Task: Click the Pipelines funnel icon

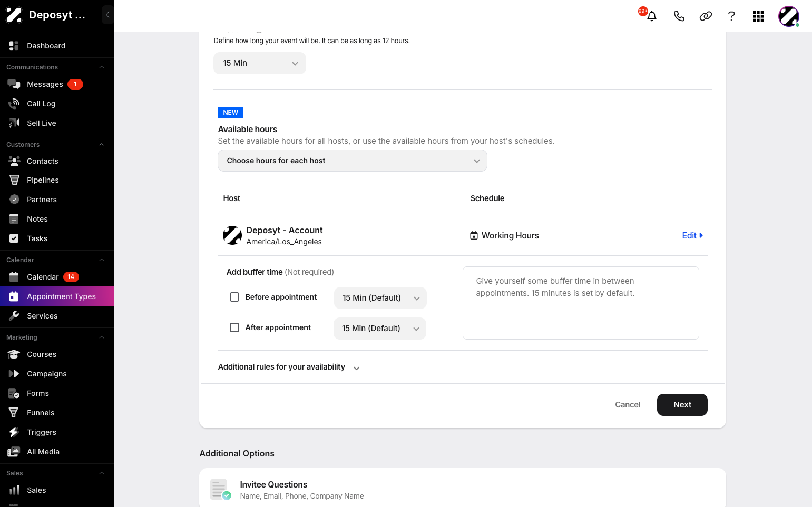Action: (14, 180)
